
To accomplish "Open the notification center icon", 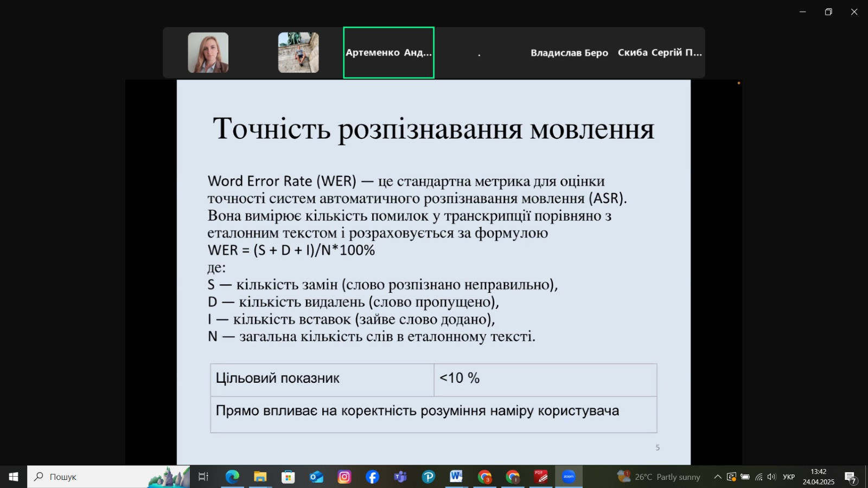I will pyautogui.click(x=850, y=477).
